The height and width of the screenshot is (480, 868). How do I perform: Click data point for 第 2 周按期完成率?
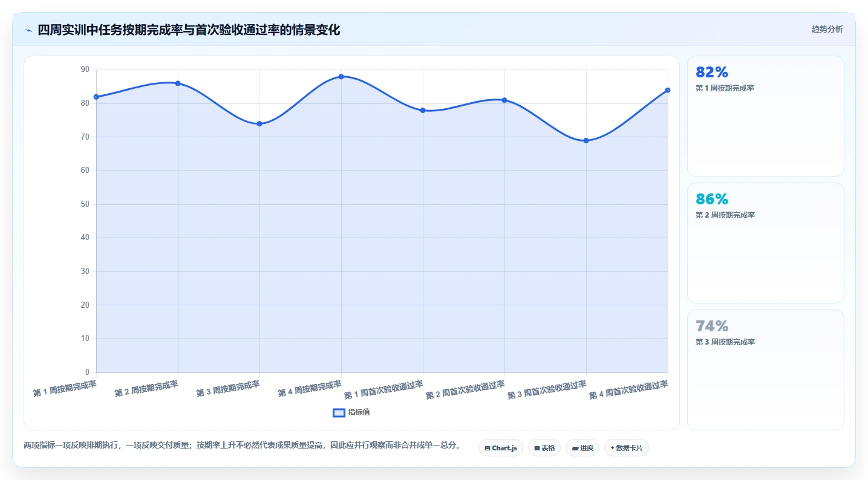[178, 83]
